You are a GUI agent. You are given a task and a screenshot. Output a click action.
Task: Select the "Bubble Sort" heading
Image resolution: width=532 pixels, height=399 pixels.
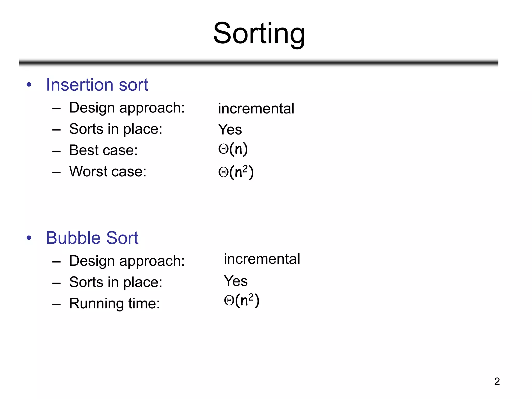click(x=92, y=238)
